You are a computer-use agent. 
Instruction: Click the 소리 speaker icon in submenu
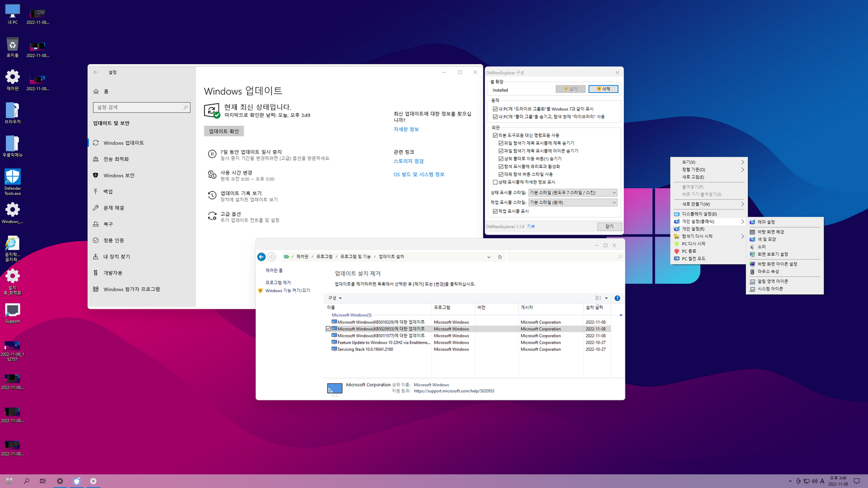tap(752, 247)
